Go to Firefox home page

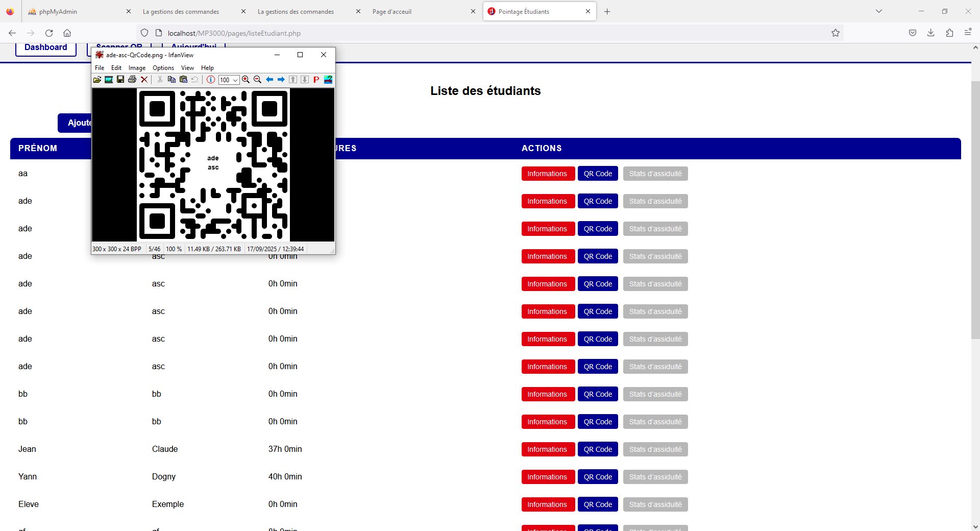(67, 33)
